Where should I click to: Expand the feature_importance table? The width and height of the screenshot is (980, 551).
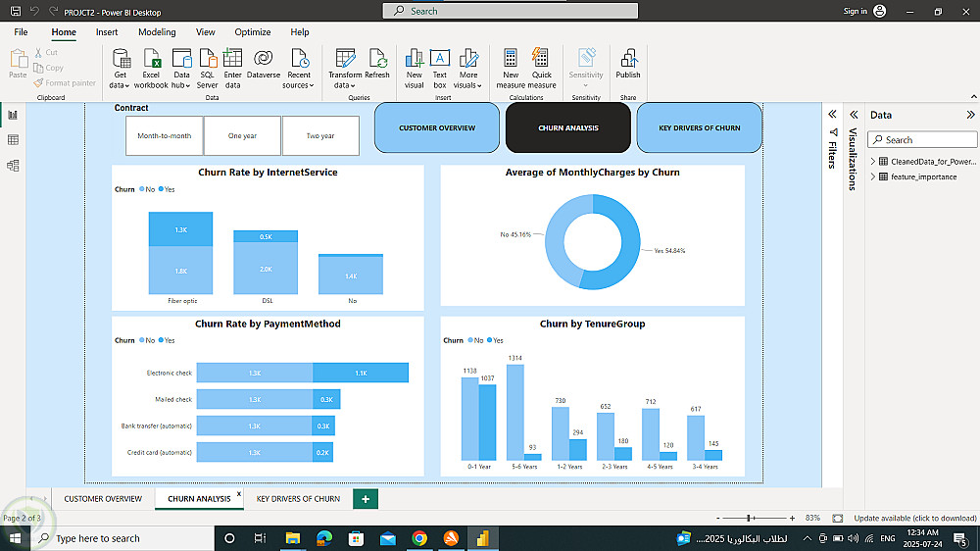[873, 177]
